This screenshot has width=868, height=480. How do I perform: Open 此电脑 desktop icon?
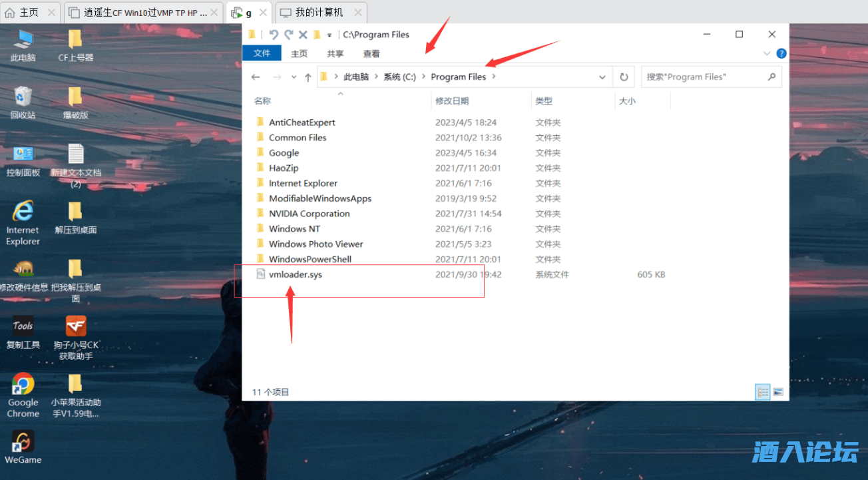pos(23,45)
